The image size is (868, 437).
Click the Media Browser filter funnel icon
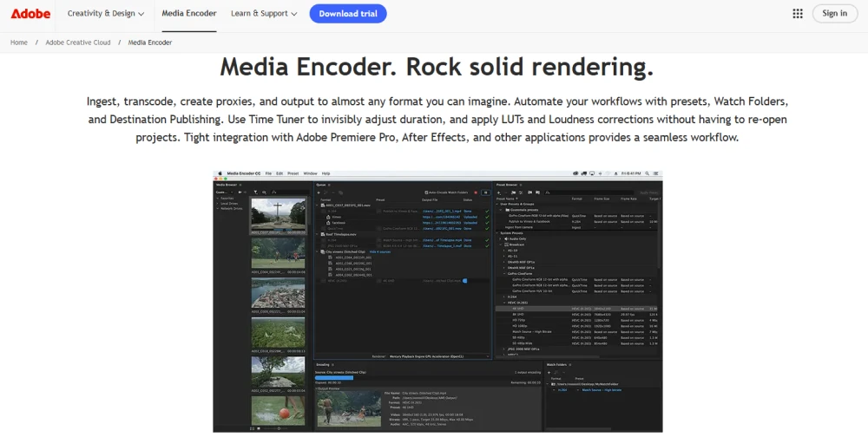(x=256, y=192)
